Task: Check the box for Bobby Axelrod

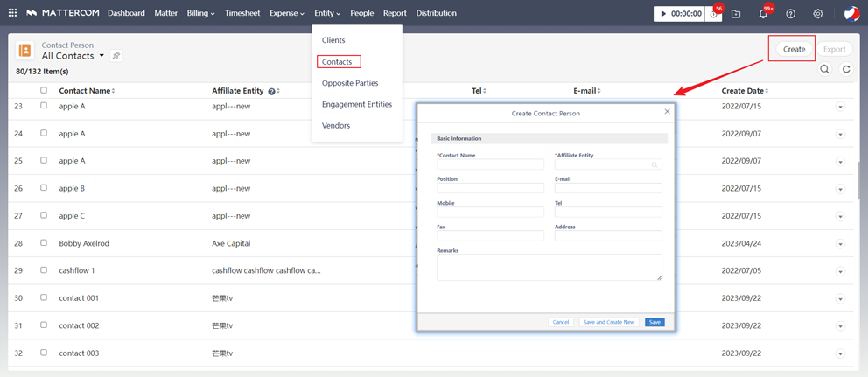Action: click(x=44, y=243)
